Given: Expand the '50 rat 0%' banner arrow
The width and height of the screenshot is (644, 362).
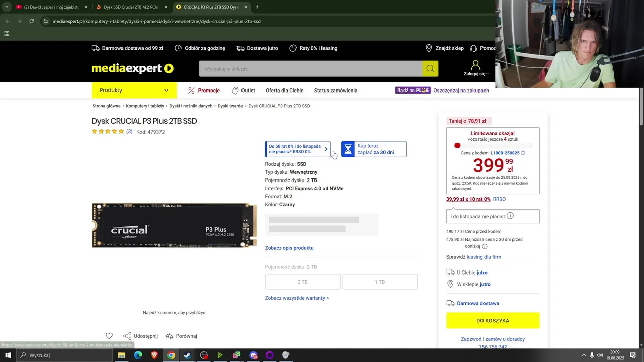Looking at the screenshot, I should [326, 149].
